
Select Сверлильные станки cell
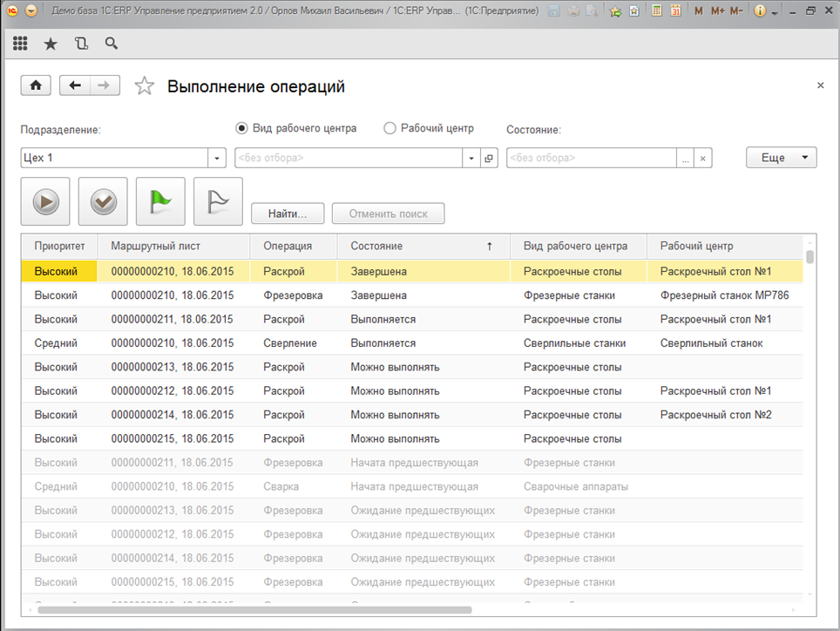(x=579, y=343)
